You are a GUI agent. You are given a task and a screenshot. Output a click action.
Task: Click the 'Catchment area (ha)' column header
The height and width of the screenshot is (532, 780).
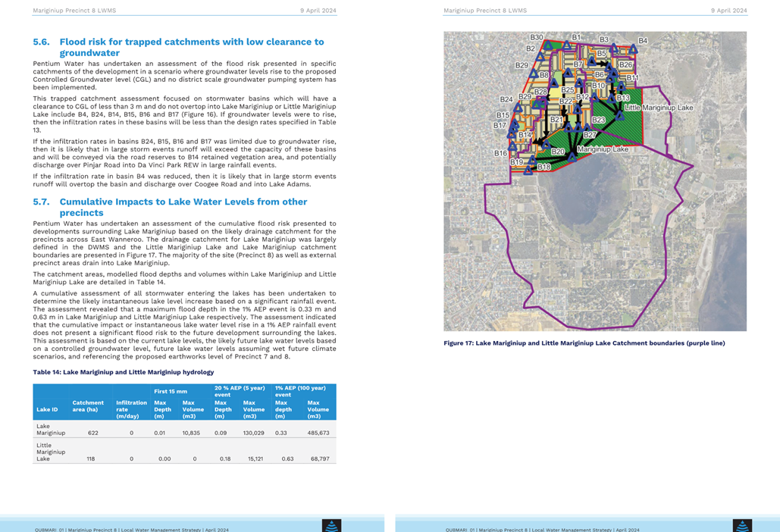pos(88,406)
